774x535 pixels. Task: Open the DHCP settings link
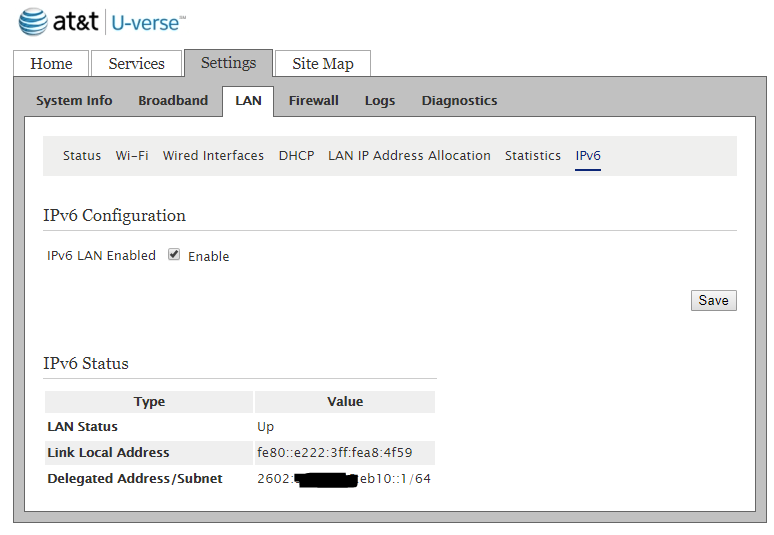tap(296, 156)
